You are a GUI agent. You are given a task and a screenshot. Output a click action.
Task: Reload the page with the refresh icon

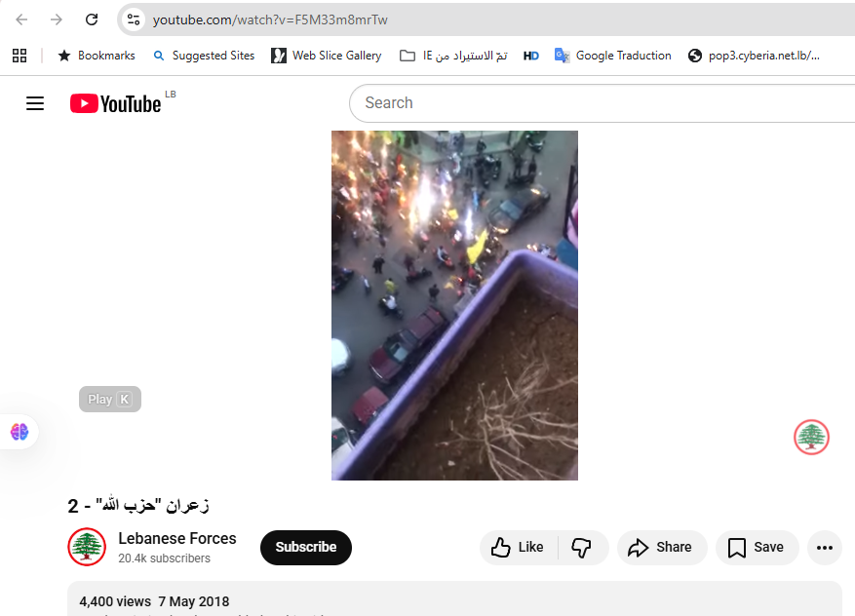[x=93, y=19]
